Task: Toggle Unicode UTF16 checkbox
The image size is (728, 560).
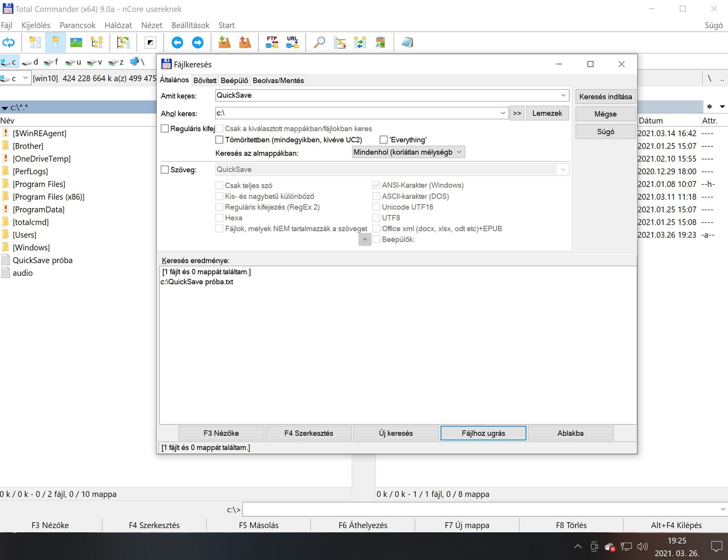Action: (376, 207)
